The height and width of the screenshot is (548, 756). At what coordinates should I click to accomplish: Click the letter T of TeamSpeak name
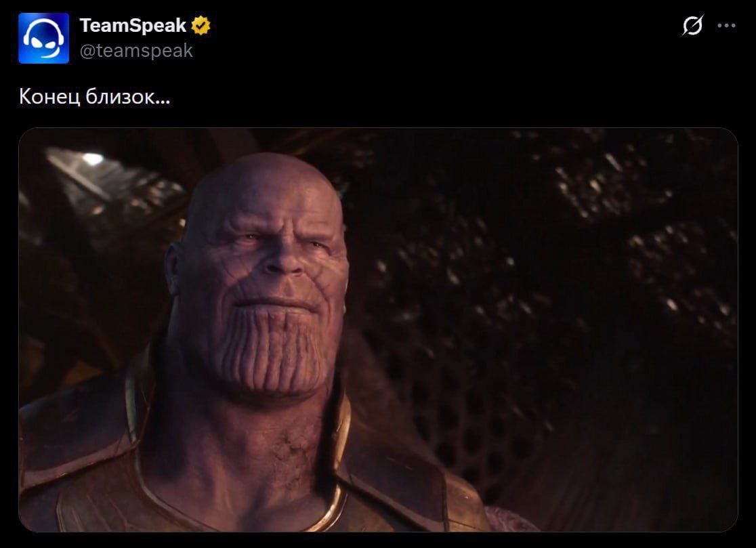pos(86,26)
